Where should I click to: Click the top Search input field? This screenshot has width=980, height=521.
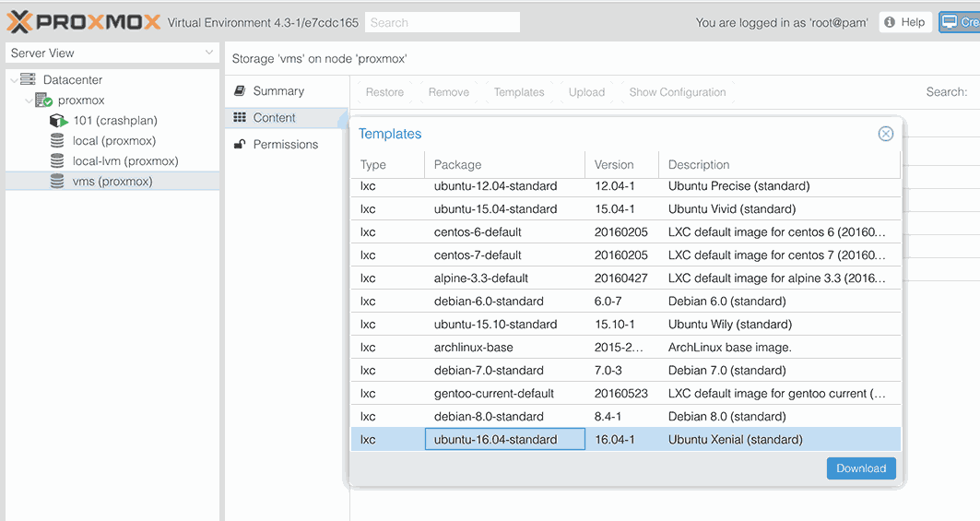tap(443, 22)
